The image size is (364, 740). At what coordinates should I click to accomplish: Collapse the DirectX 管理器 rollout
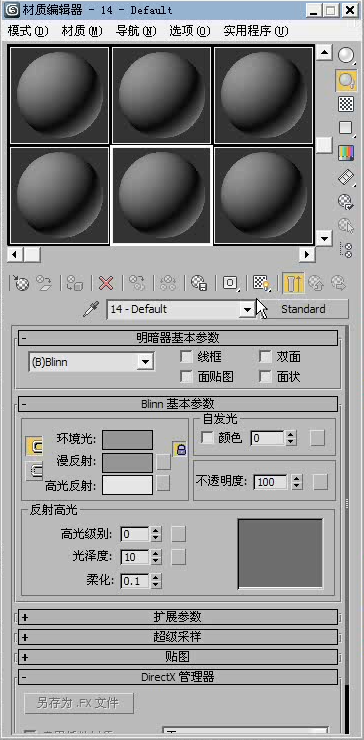[178, 677]
